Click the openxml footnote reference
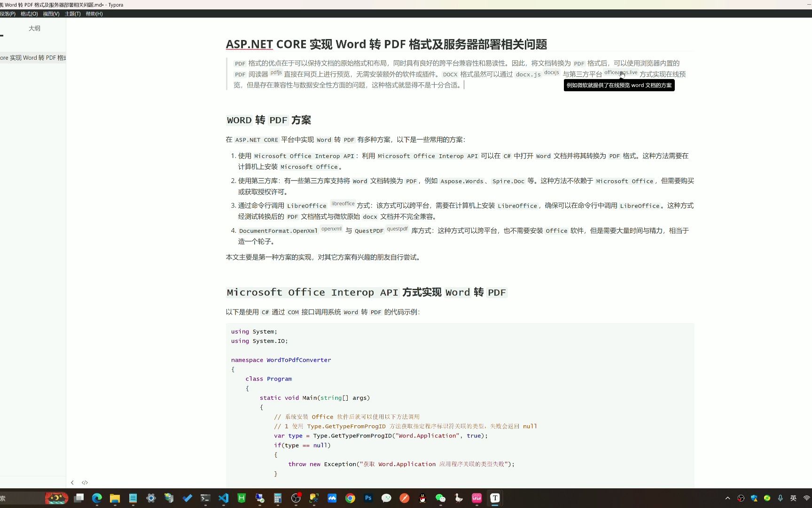812x508 pixels. pyautogui.click(x=331, y=229)
